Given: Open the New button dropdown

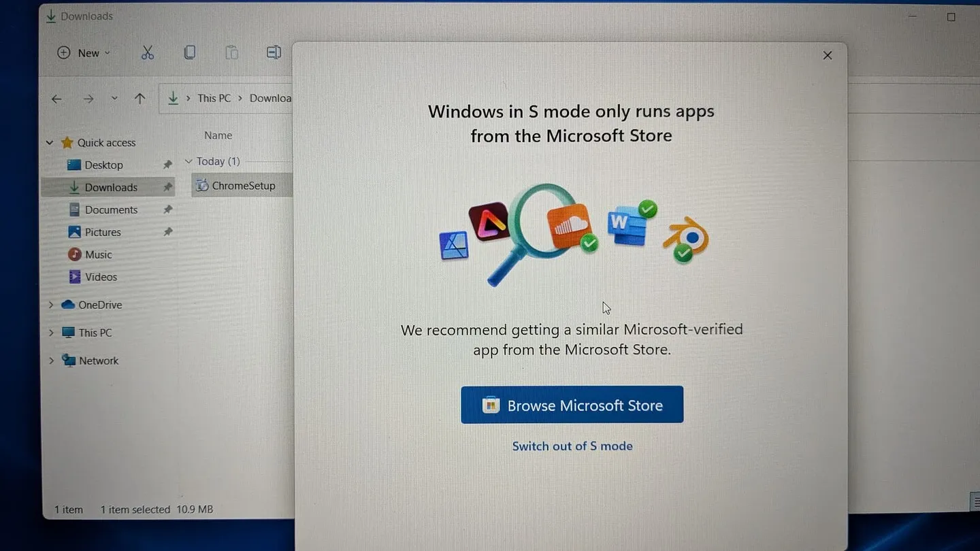Looking at the screenshot, I should point(107,52).
